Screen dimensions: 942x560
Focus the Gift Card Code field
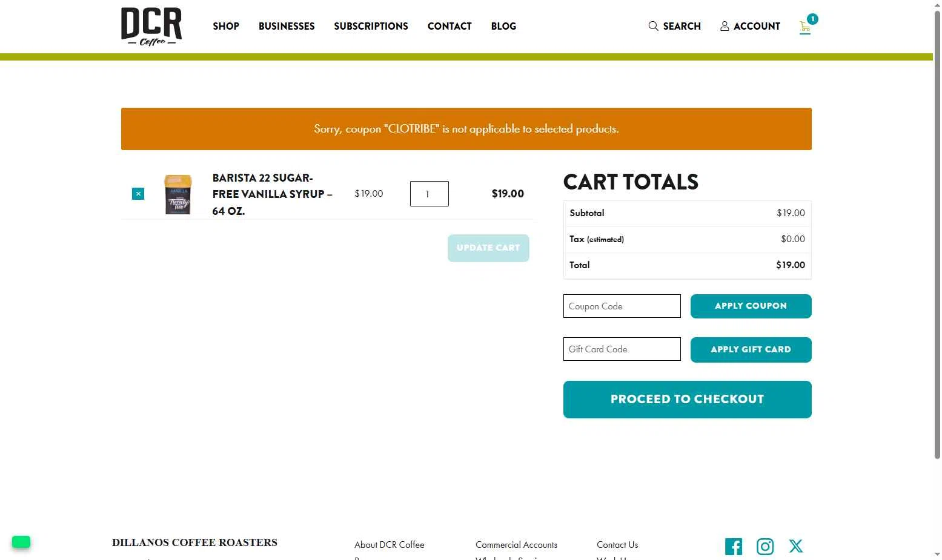[x=622, y=349]
